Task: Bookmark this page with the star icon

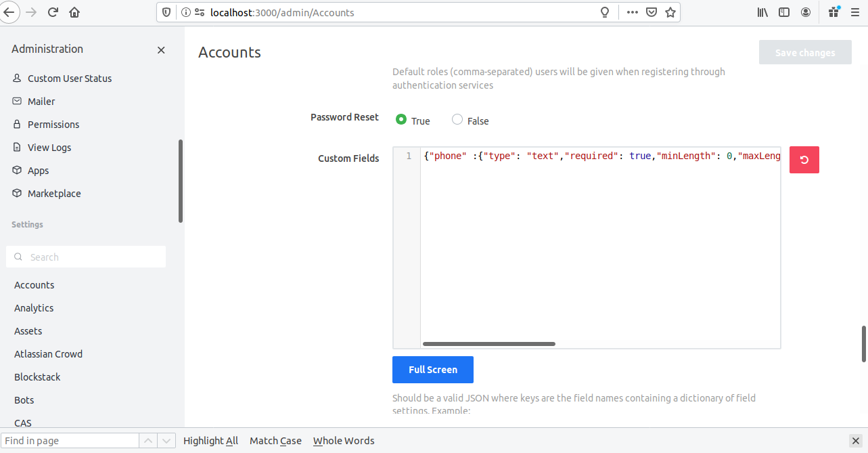Action: coord(670,12)
